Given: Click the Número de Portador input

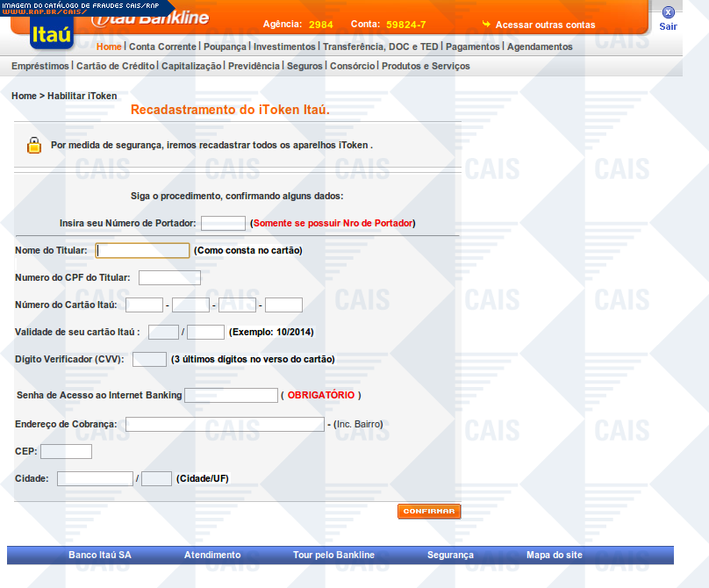Looking at the screenshot, I should (223, 223).
